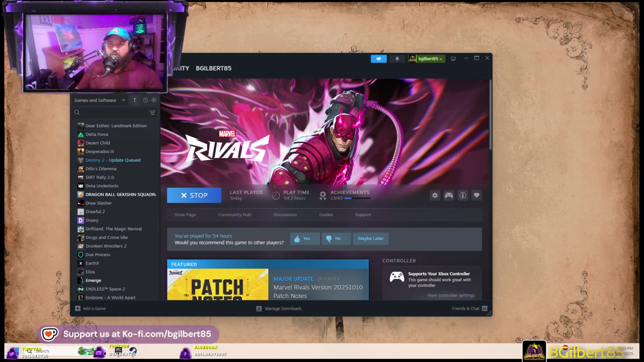644x362 pixels.
Task: Open the Friends & Chat window icon
Action: (485, 308)
